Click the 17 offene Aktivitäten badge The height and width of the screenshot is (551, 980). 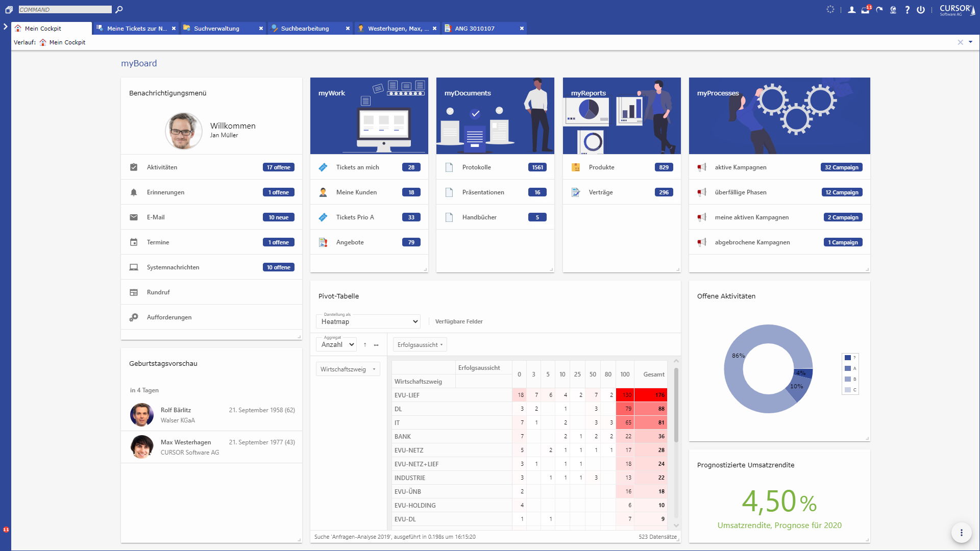(278, 167)
